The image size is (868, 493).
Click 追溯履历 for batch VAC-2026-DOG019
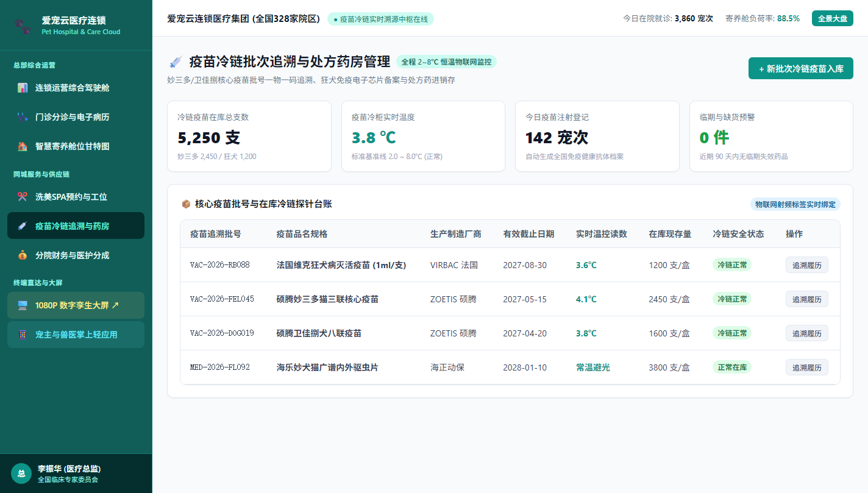tap(806, 333)
